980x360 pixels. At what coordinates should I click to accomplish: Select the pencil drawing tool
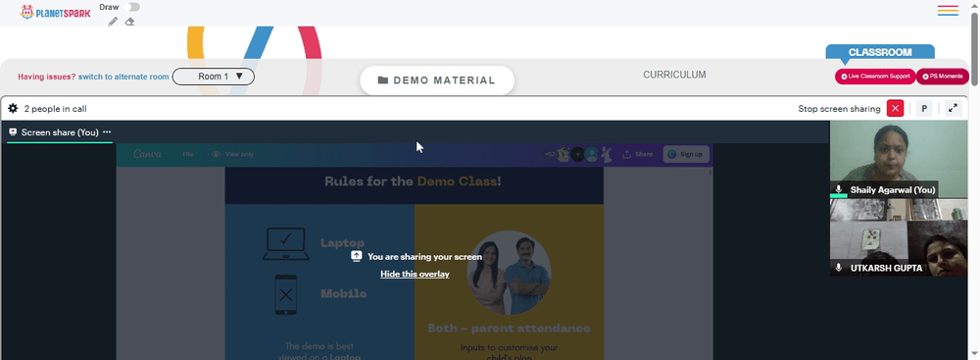pyautogui.click(x=113, y=22)
